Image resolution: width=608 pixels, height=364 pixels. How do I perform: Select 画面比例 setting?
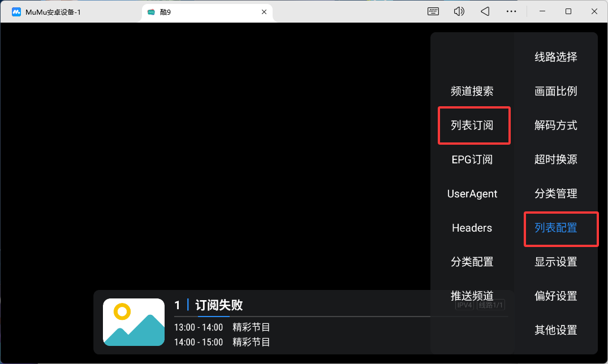(555, 91)
